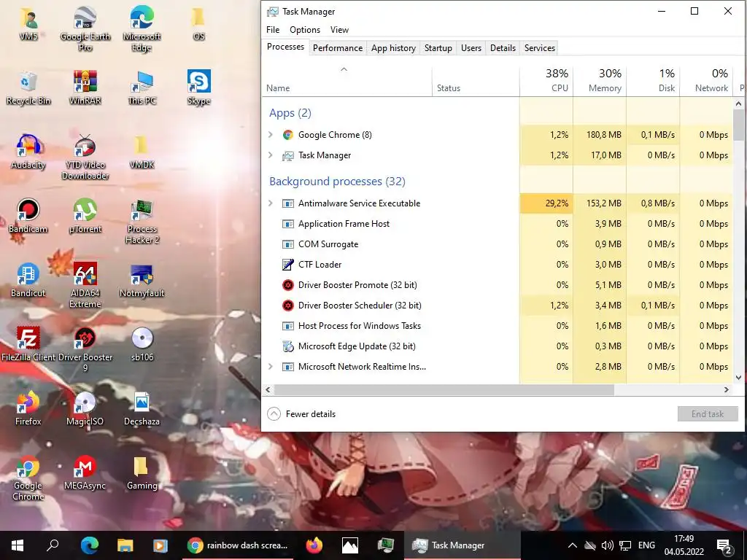Sort processes by CPU column
This screenshot has width=747, height=560.
click(x=546, y=81)
